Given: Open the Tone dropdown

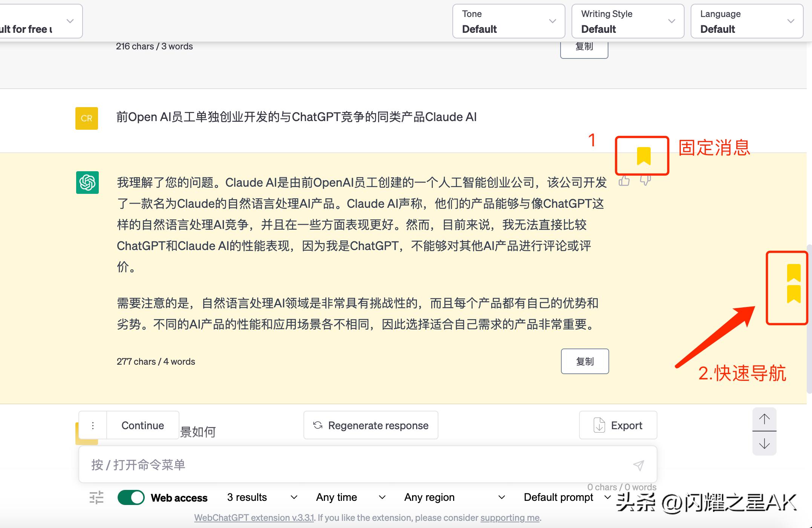Looking at the screenshot, I should pos(509,21).
